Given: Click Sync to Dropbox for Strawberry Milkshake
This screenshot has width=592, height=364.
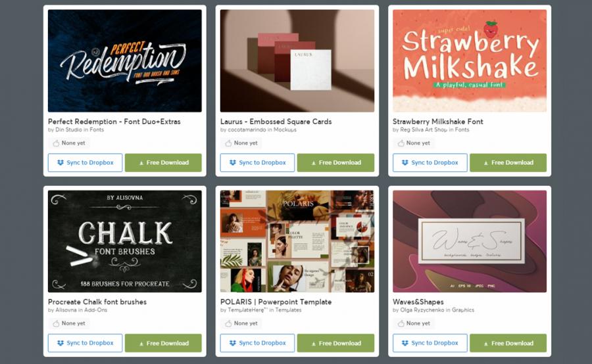Looking at the screenshot, I should coord(430,162).
